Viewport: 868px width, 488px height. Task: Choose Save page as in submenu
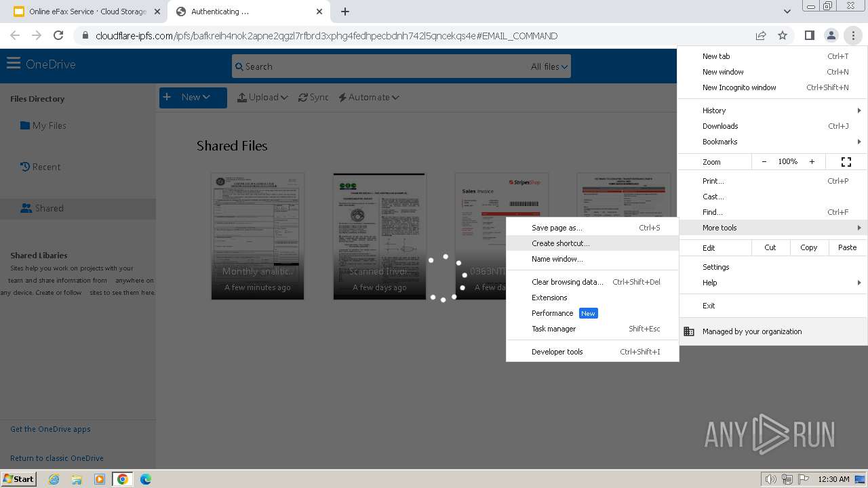(592, 228)
